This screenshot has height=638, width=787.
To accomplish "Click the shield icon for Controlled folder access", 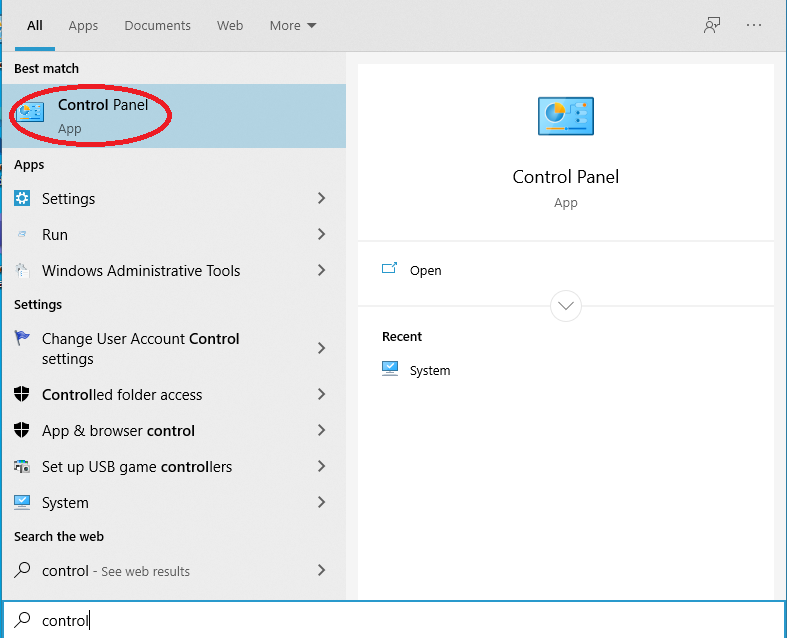I will 22,395.
